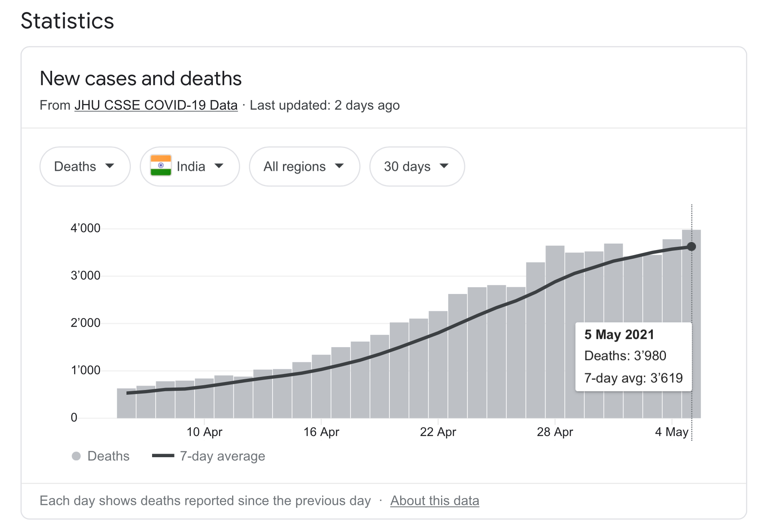
Task: Click the 16 Apr axis label
Action: click(321, 432)
